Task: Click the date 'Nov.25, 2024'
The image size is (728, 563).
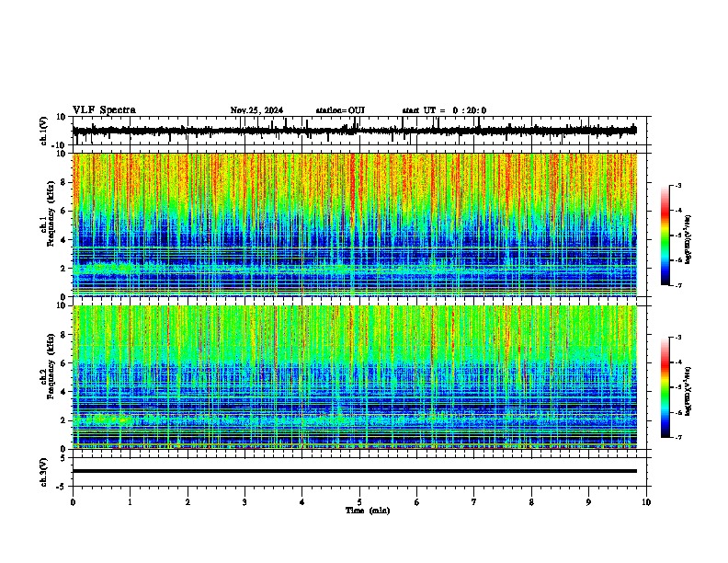Action: coord(256,110)
